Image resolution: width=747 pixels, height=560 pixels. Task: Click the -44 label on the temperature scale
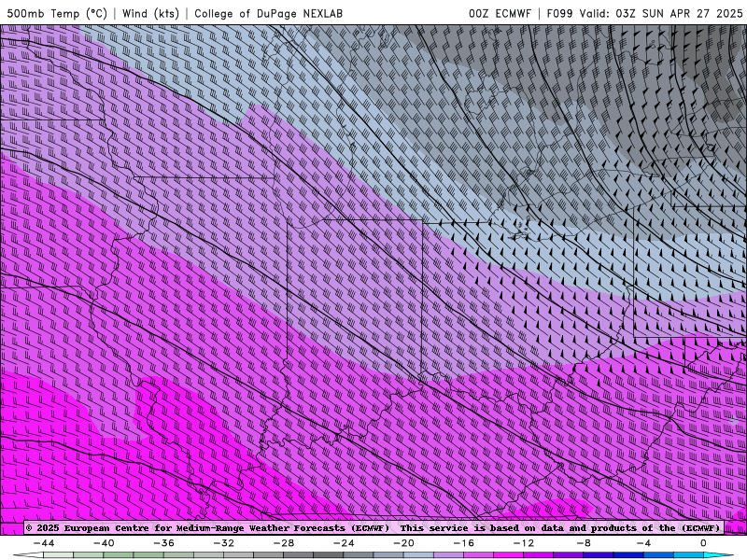[44, 543]
